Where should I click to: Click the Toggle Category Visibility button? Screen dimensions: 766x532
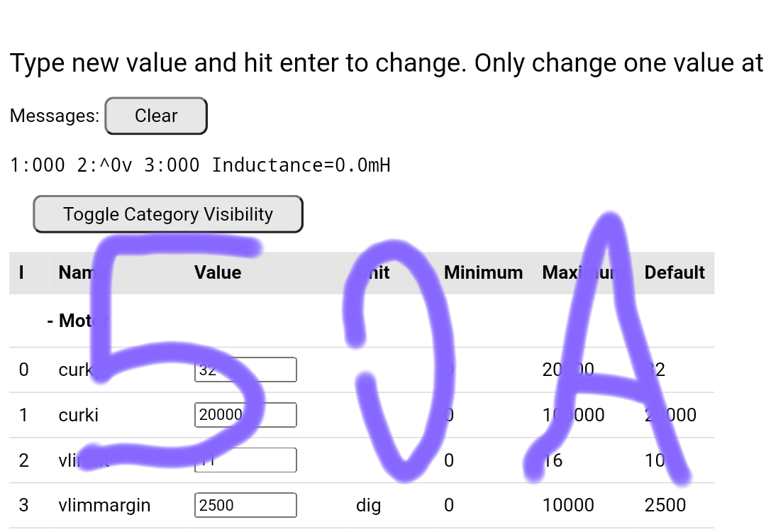click(168, 214)
